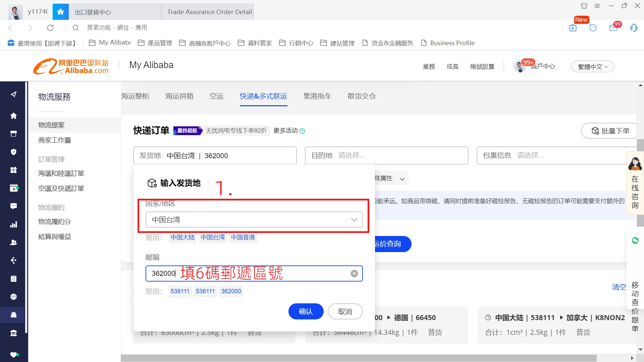This screenshot has height=362, width=644.
Task: Open the 帳號設置 top menu
Action: point(482,67)
